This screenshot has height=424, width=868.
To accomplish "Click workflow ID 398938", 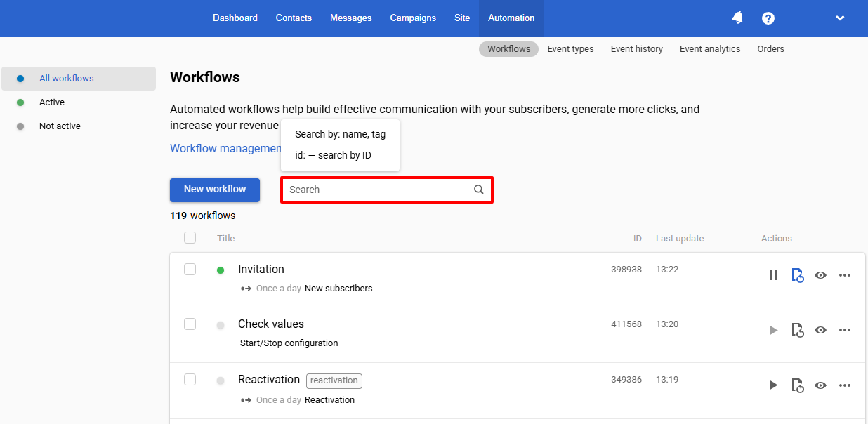I will (626, 270).
